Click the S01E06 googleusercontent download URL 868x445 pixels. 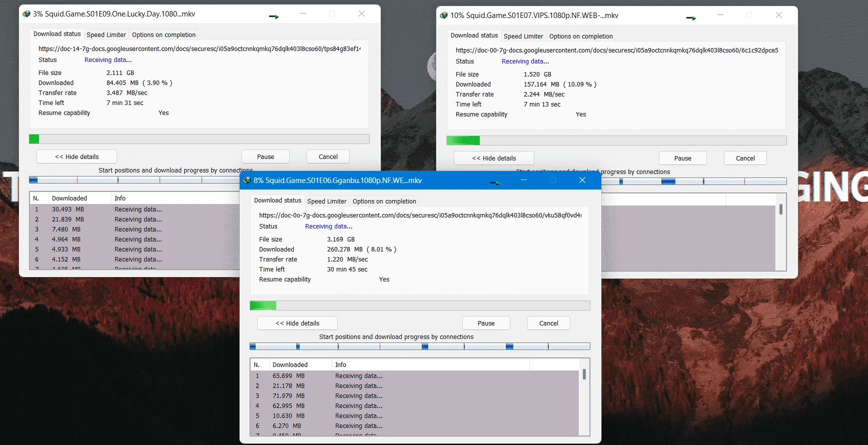[420, 215]
